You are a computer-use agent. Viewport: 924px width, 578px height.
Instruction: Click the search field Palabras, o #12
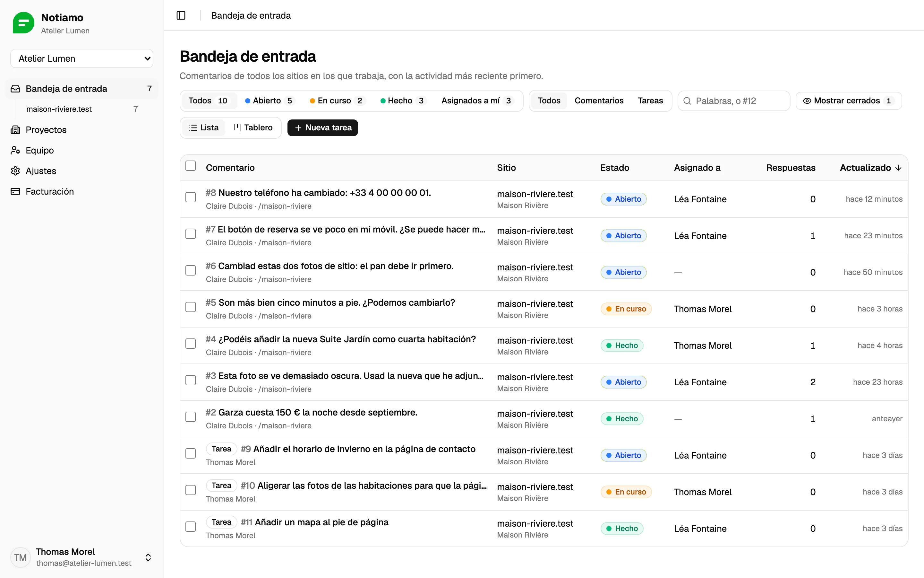click(734, 101)
